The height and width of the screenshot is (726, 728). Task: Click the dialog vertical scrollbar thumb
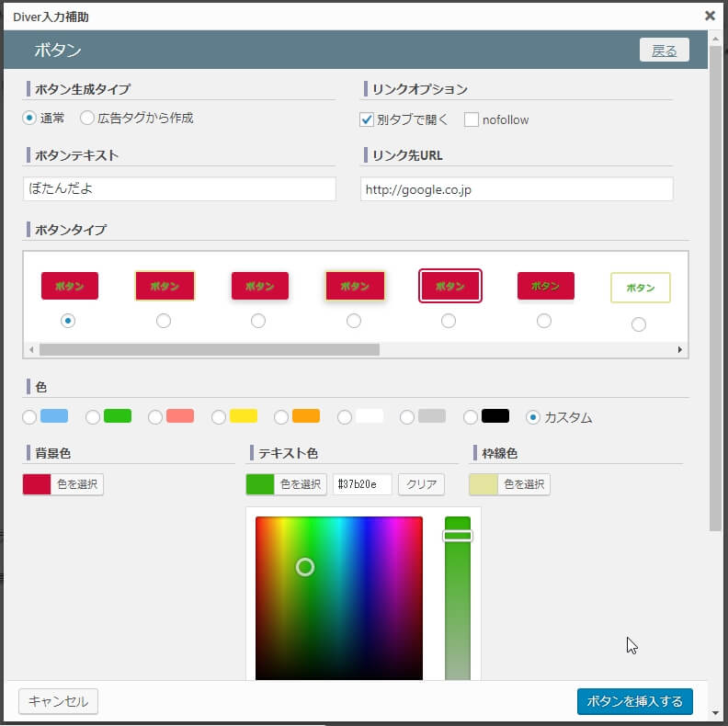point(715,288)
